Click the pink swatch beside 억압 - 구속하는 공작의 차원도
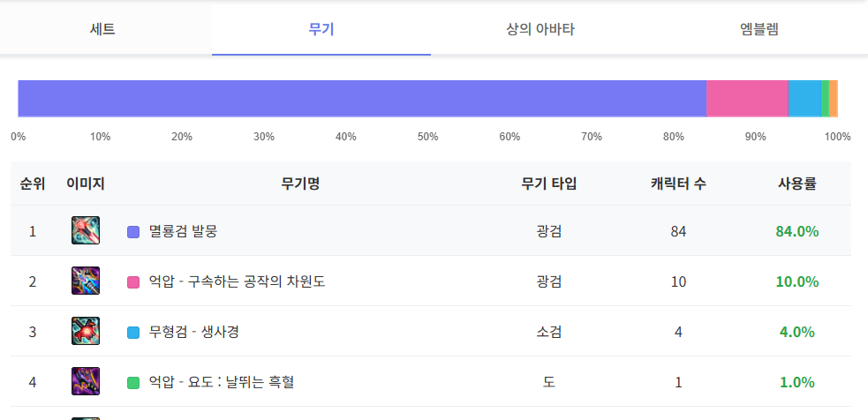 [x=133, y=282]
